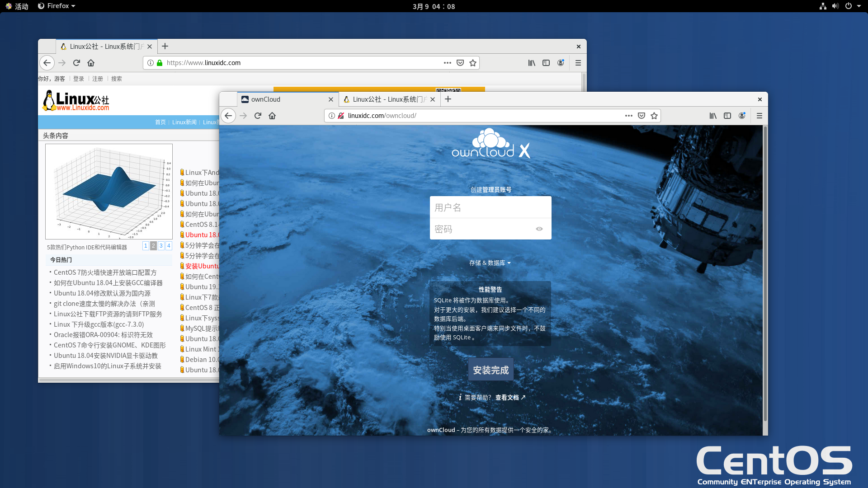Select slide 1 in headline carousel
Image resolution: width=868 pixels, height=488 pixels.
[146, 246]
